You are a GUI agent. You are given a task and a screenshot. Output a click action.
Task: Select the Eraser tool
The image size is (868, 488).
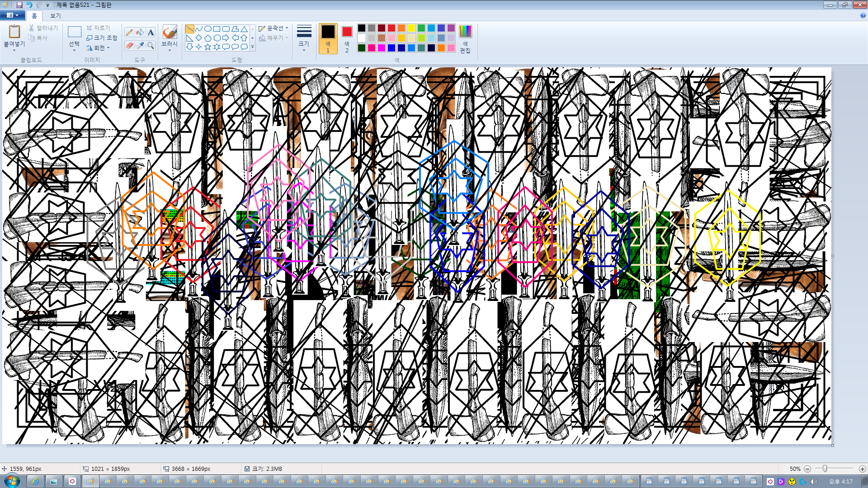[x=129, y=46]
